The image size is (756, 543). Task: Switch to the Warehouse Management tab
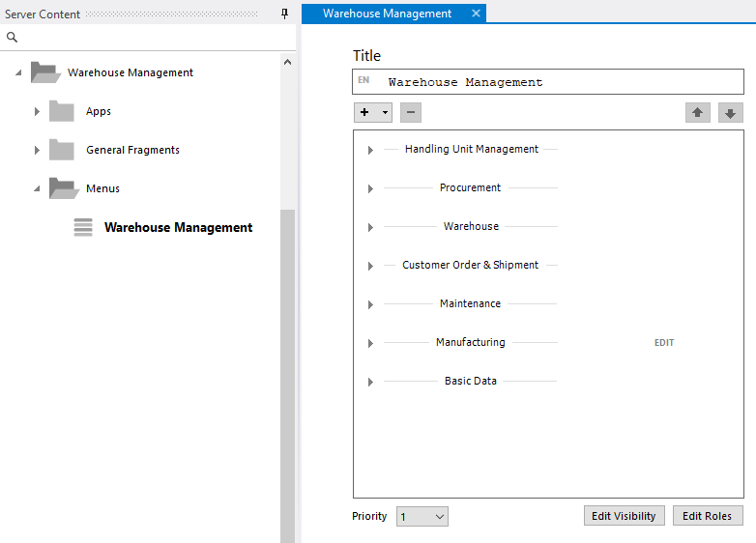387,14
